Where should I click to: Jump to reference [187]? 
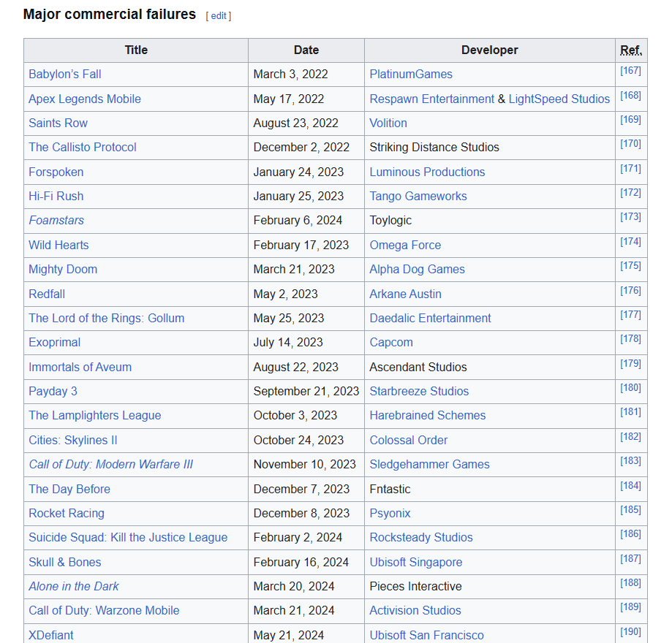point(630,559)
